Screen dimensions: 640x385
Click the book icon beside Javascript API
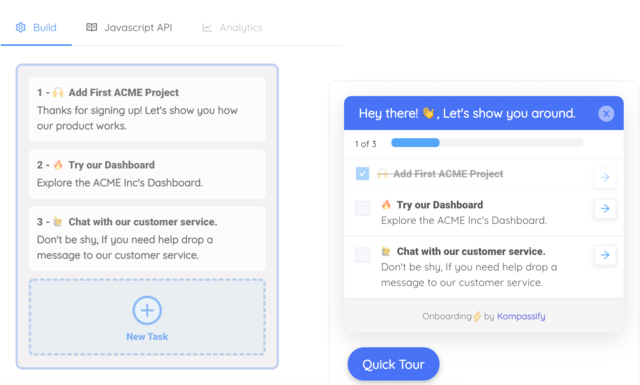(91, 27)
